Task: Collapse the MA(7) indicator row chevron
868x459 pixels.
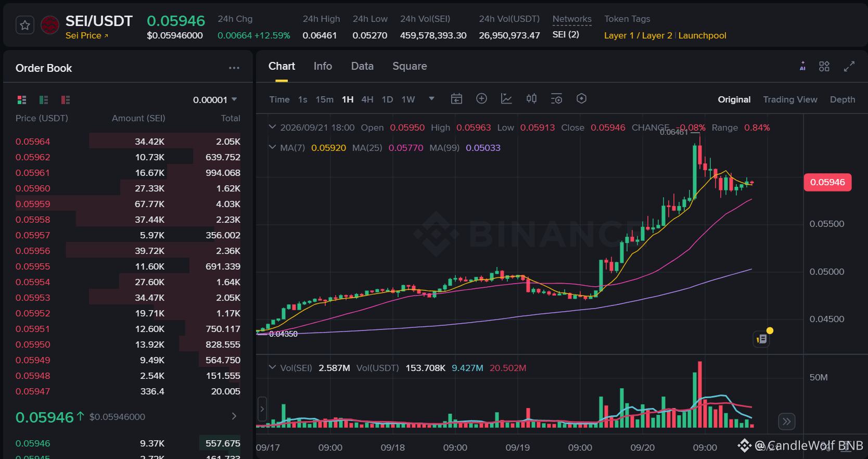Action: 272,147
